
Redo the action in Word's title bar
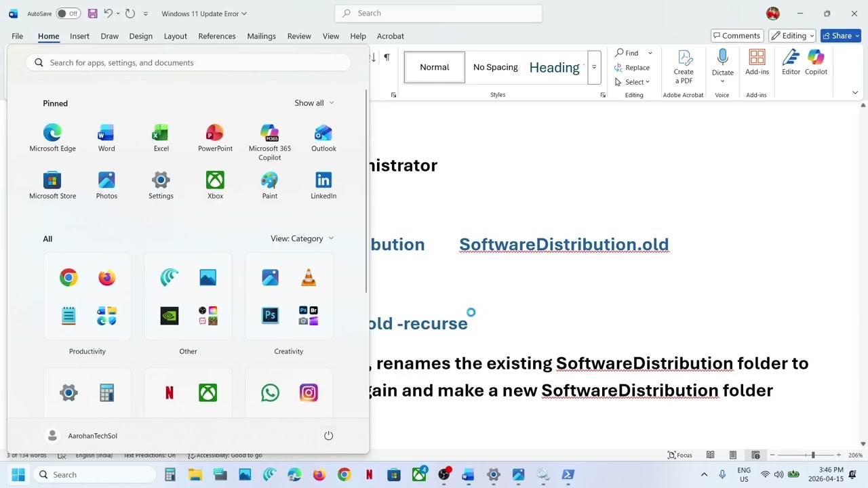[x=130, y=14]
